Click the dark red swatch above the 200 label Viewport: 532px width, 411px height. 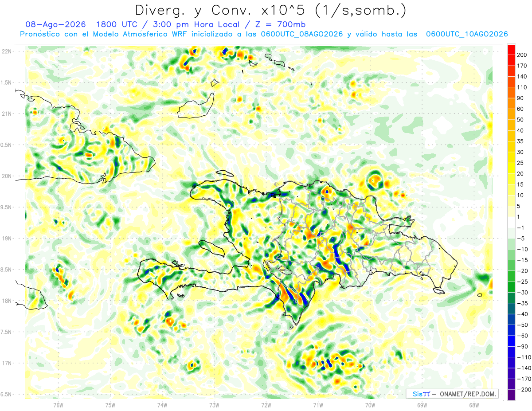[511, 49]
